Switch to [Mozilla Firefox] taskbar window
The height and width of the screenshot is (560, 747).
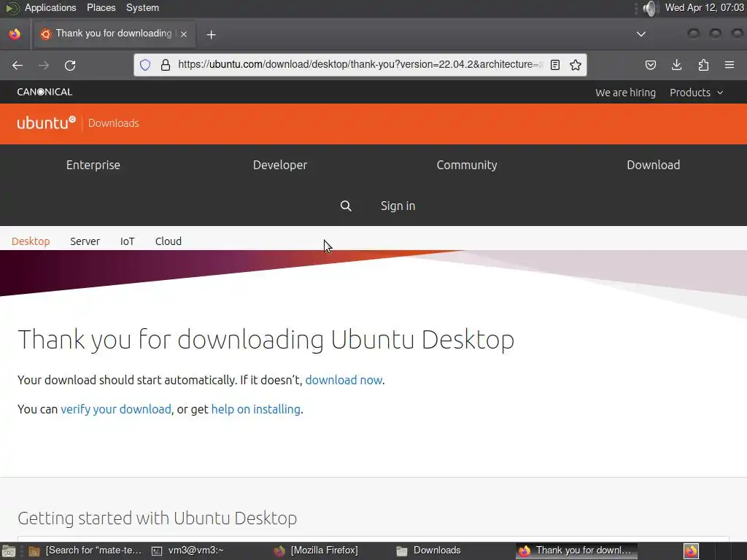pyautogui.click(x=317, y=551)
